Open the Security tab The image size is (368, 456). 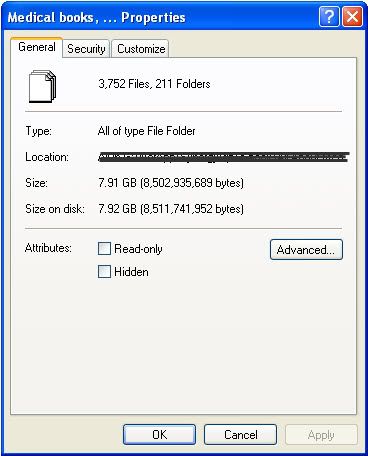(86, 49)
